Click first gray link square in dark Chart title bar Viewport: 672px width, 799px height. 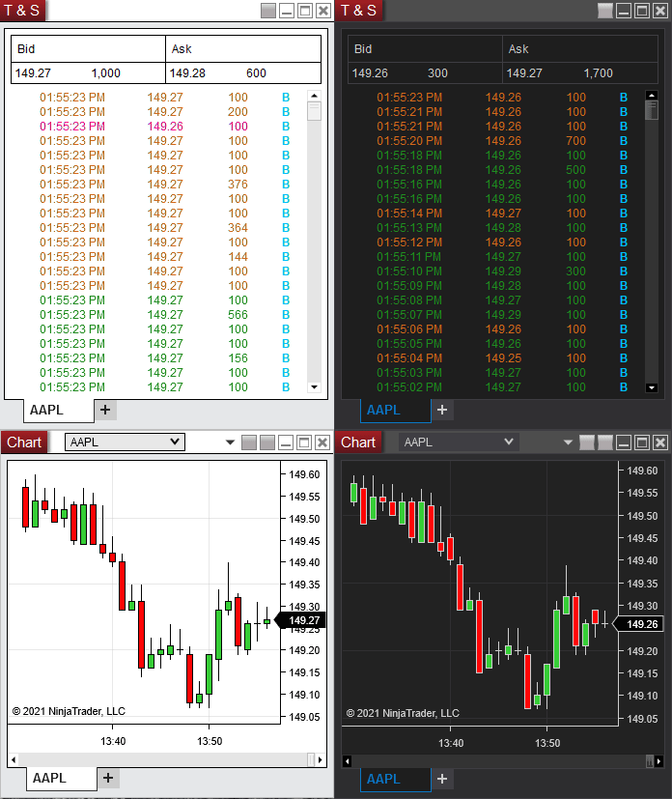pos(587,442)
